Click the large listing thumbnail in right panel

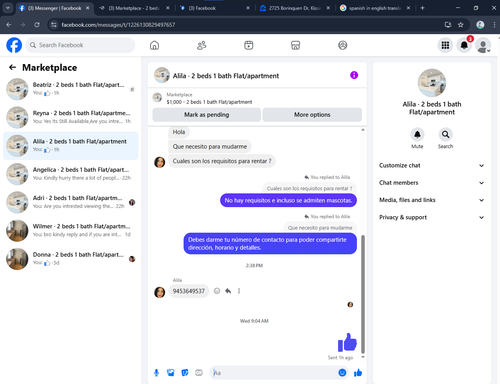(432, 83)
